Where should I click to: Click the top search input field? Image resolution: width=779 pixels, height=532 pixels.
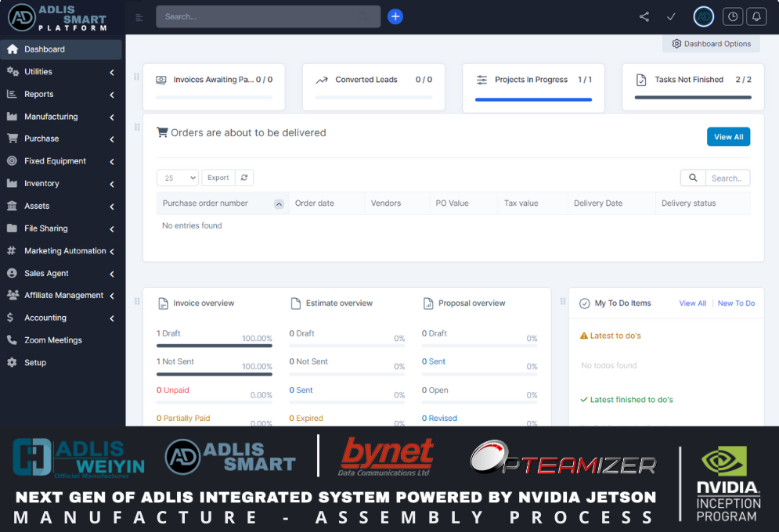[268, 16]
